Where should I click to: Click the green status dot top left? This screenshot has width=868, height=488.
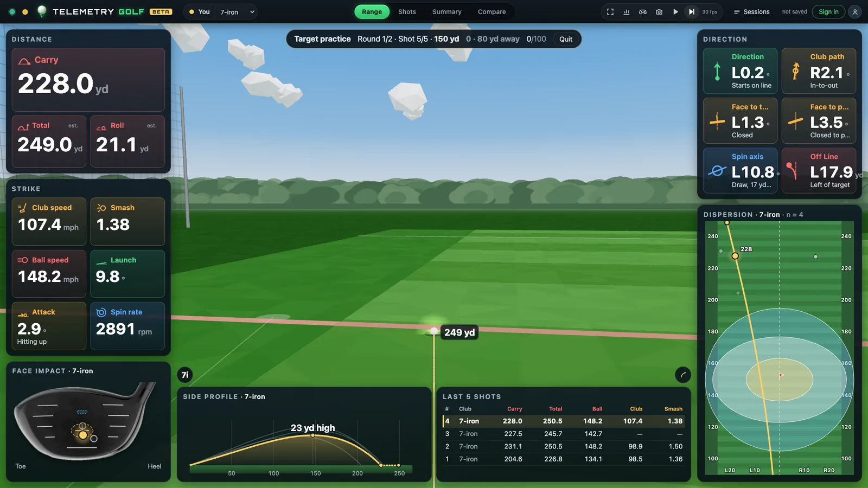coord(12,12)
